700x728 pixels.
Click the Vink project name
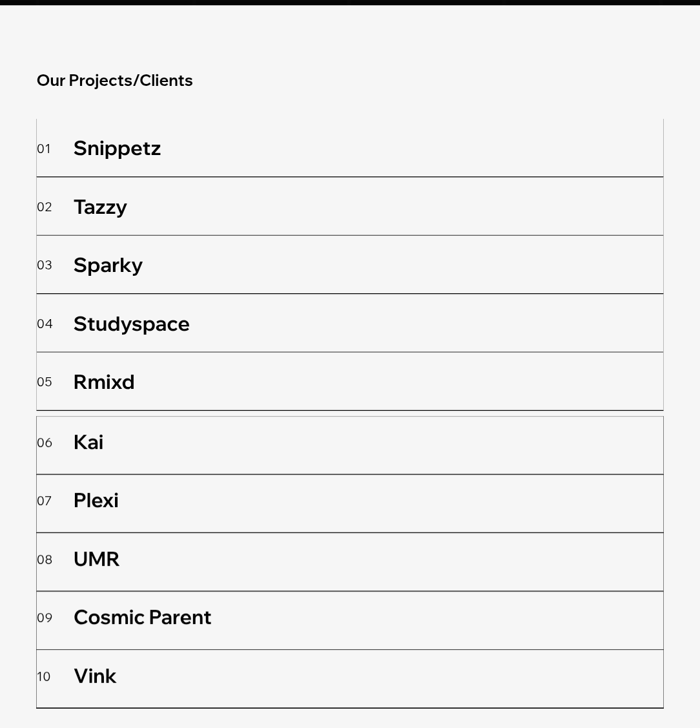pyautogui.click(x=95, y=676)
